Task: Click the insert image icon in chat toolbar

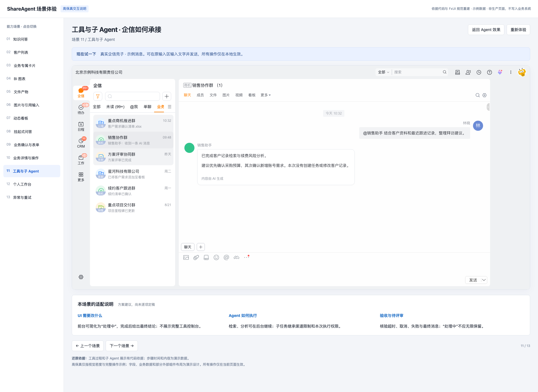Action: click(x=186, y=257)
